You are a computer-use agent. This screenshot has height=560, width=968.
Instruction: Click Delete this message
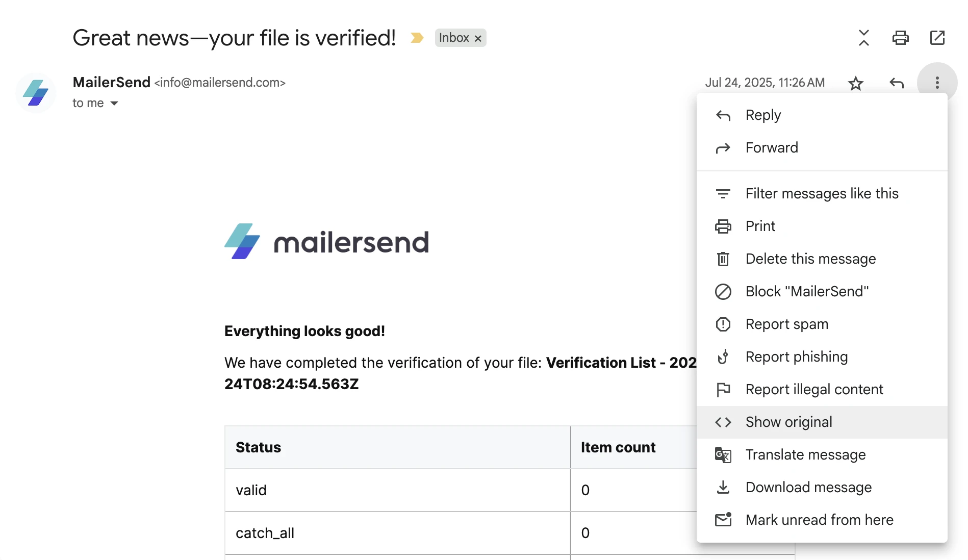(x=810, y=259)
